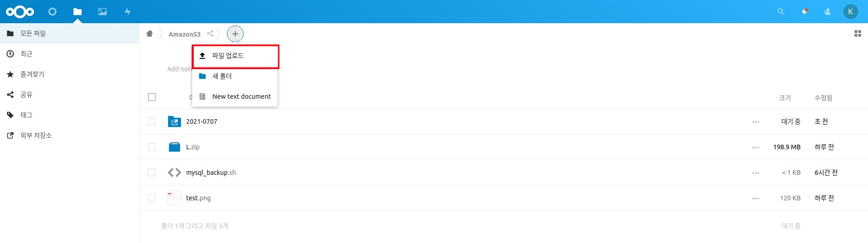The width and height of the screenshot is (868, 243).
Task: Open the K user avatar menu
Action: [x=850, y=12]
